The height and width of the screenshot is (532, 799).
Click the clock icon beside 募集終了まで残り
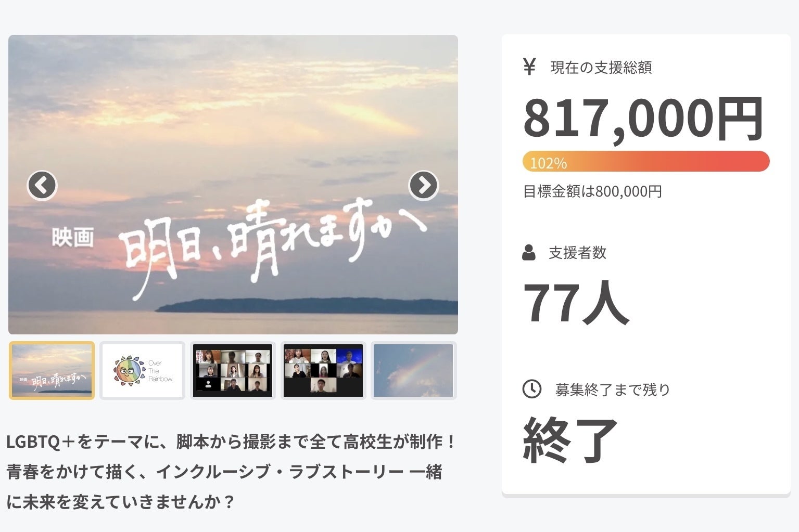click(x=531, y=389)
